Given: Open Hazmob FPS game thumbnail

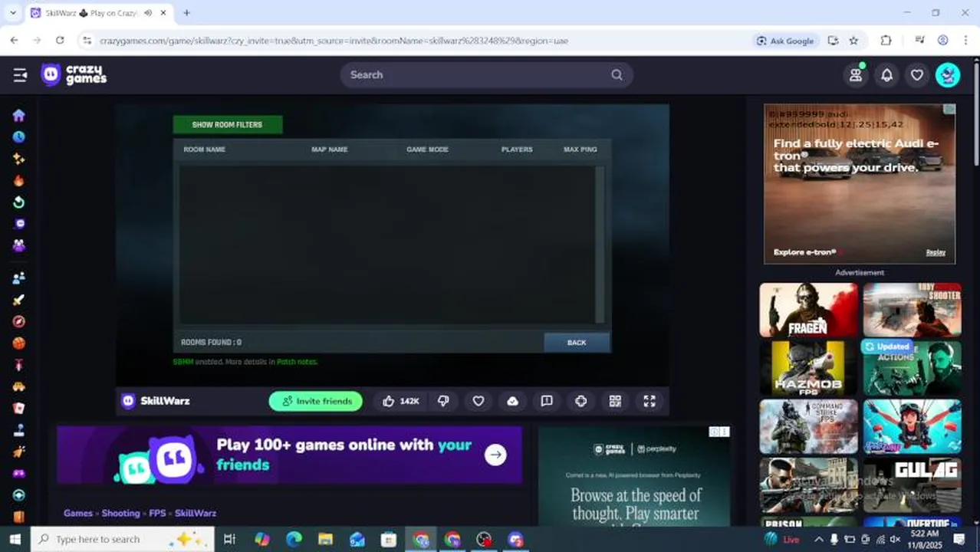Looking at the screenshot, I should (809, 368).
